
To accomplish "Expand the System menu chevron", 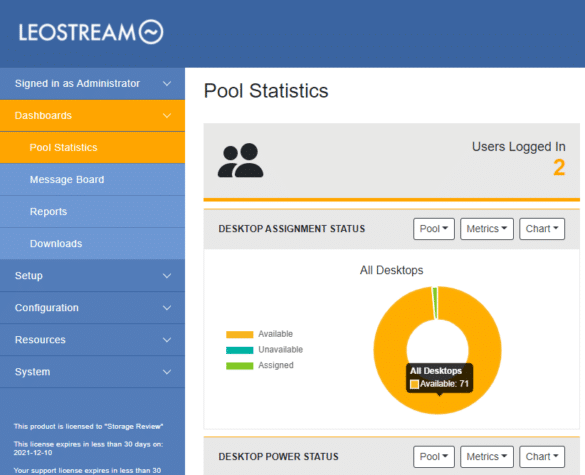I will 167,372.
